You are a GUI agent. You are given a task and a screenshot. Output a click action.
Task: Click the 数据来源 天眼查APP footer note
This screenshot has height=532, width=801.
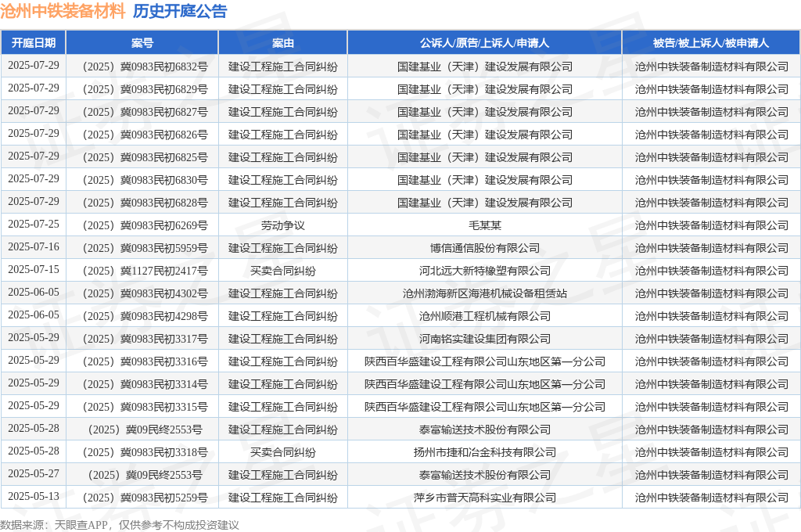click(x=120, y=525)
